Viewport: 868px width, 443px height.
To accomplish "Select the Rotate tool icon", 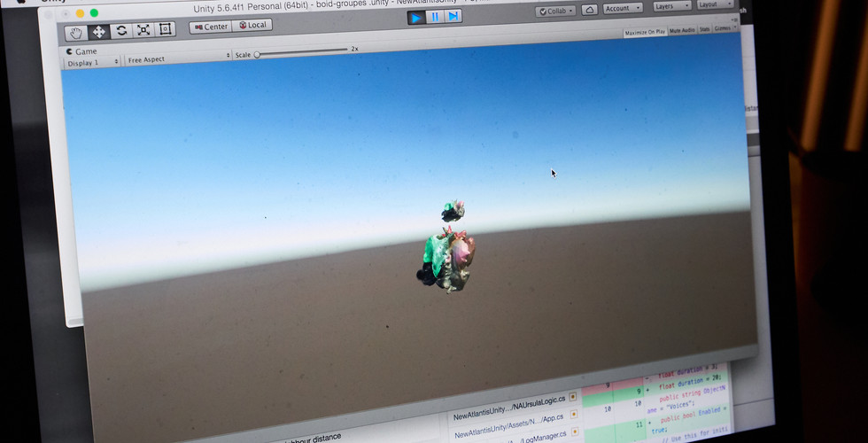I will click(121, 30).
